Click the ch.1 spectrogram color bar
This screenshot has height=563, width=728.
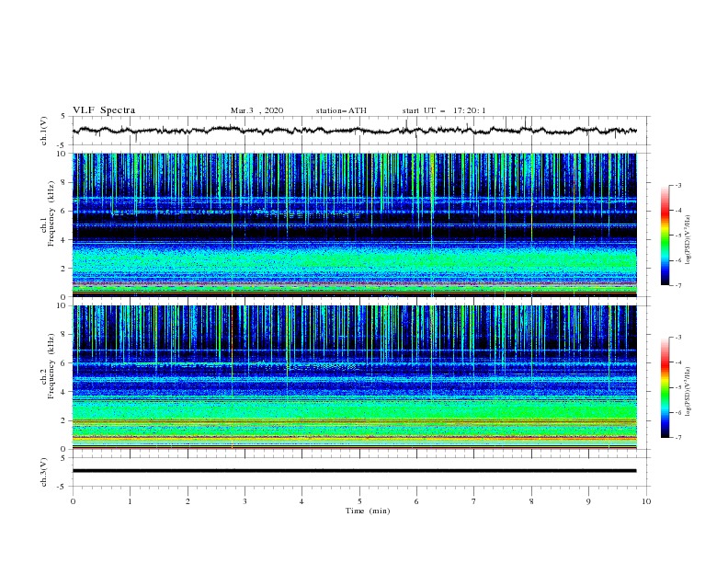coord(665,236)
